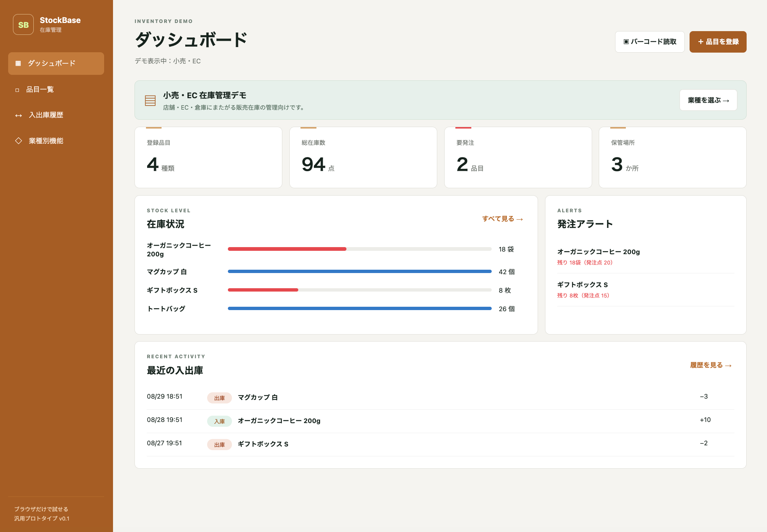Click オーガニックコーヒー 200g in recent activity

coord(279,421)
